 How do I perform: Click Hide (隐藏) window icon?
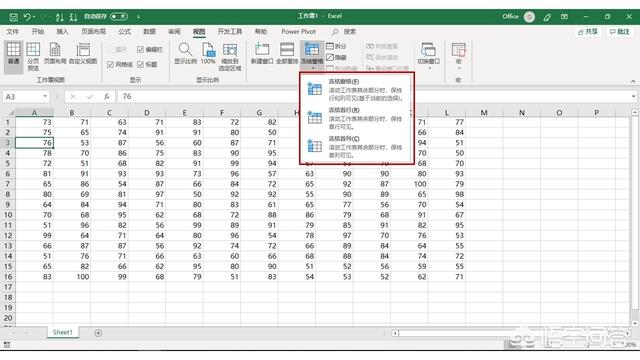(330, 58)
